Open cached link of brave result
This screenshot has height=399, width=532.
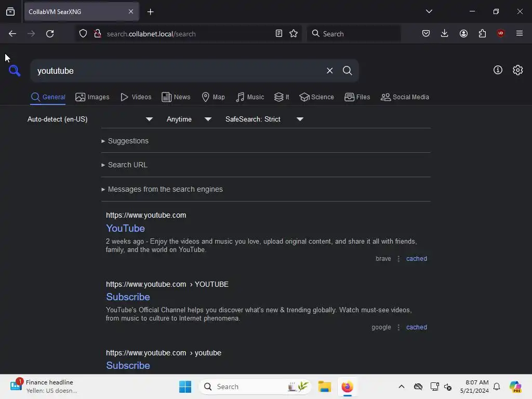pyautogui.click(x=417, y=259)
